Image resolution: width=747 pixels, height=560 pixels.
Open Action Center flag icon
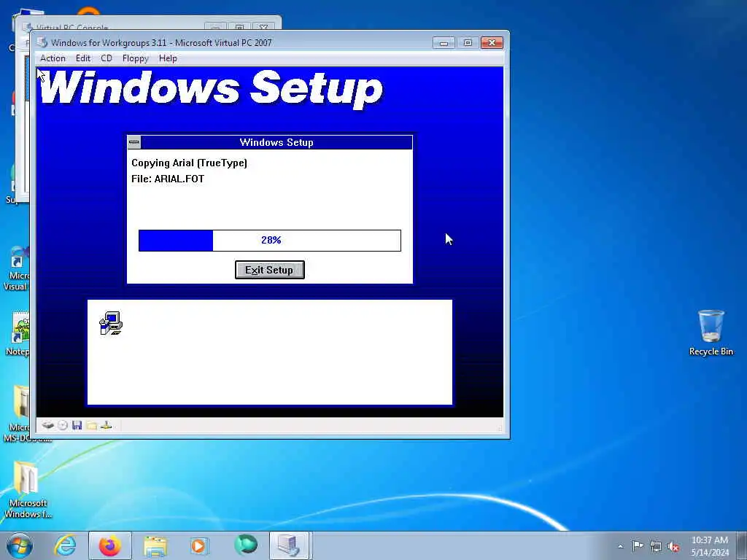638,545
